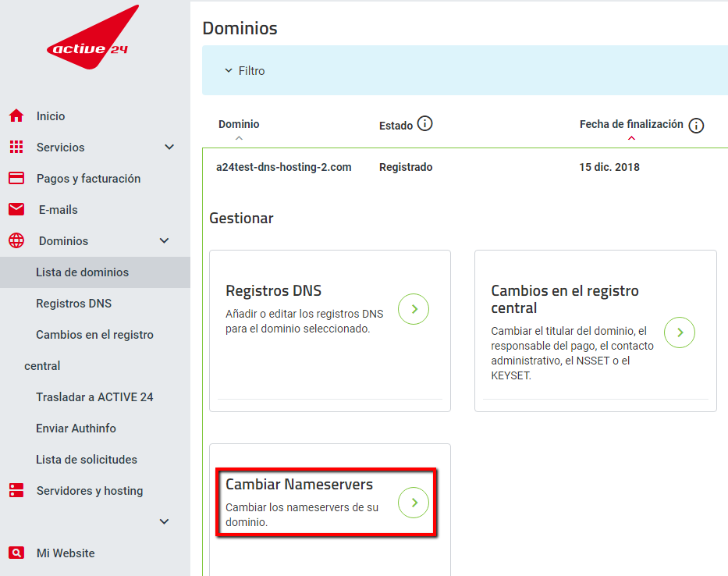This screenshot has width=728, height=576.
Task: Expand the Servicios menu chevron
Action: pyautogui.click(x=169, y=147)
